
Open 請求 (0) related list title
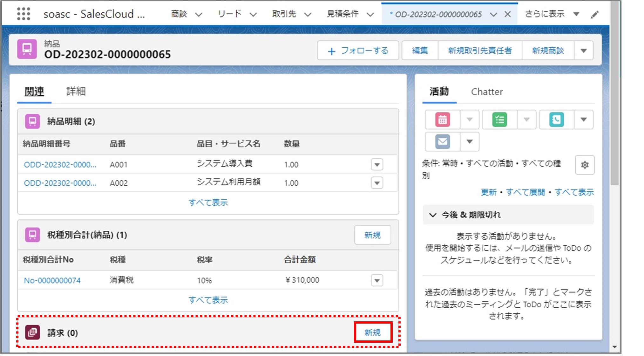tap(63, 333)
